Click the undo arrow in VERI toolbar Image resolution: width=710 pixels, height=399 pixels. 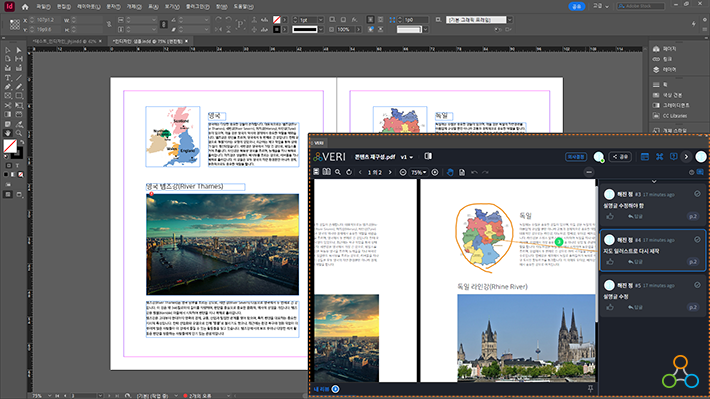tap(474, 172)
